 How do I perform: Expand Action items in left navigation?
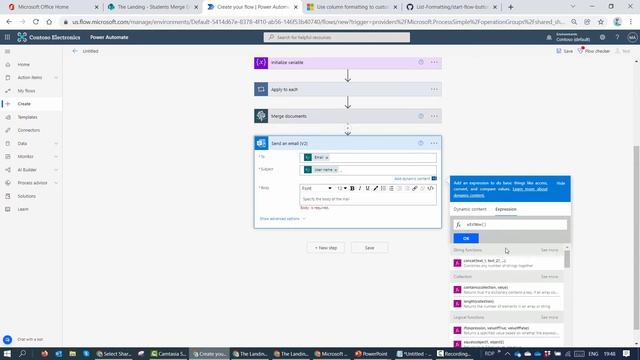(56, 78)
